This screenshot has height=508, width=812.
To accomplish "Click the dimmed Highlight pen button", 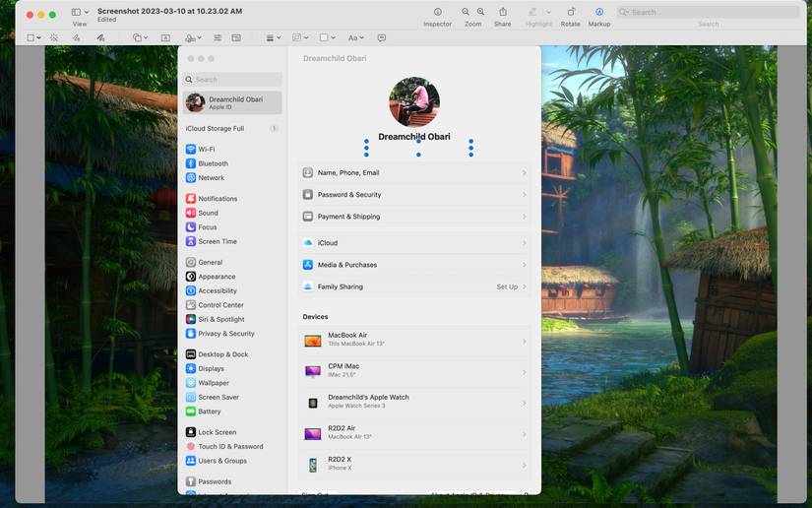I will (x=532, y=12).
